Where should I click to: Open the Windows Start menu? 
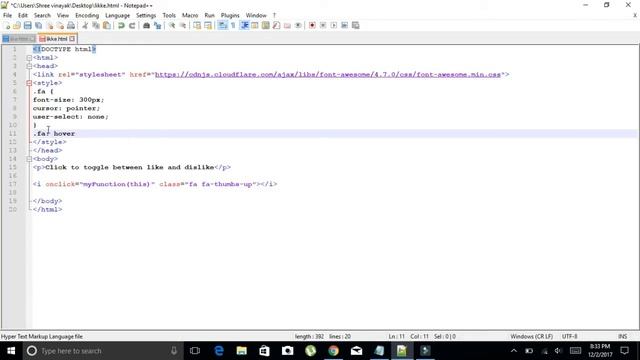(11, 351)
